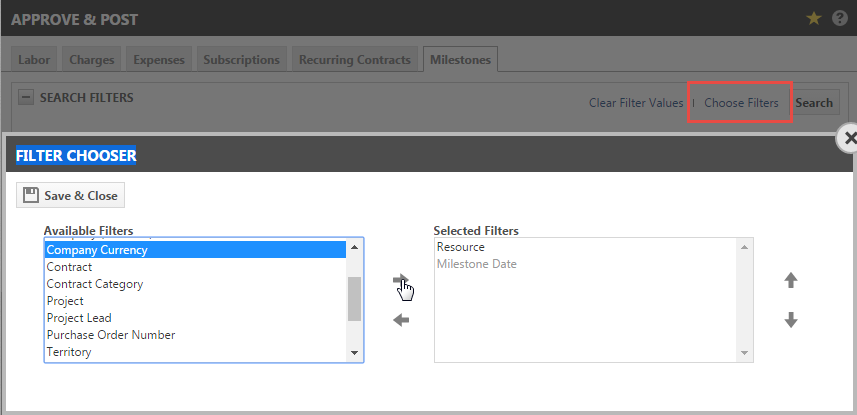Click the Choose Filters link
The height and width of the screenshot is (415, 857).
click(x=741, y=103)
